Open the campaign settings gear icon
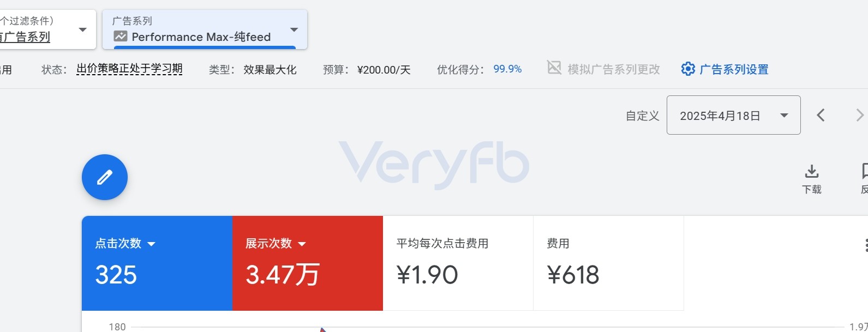This screenshot has width=868, height=332. [688, 69]
